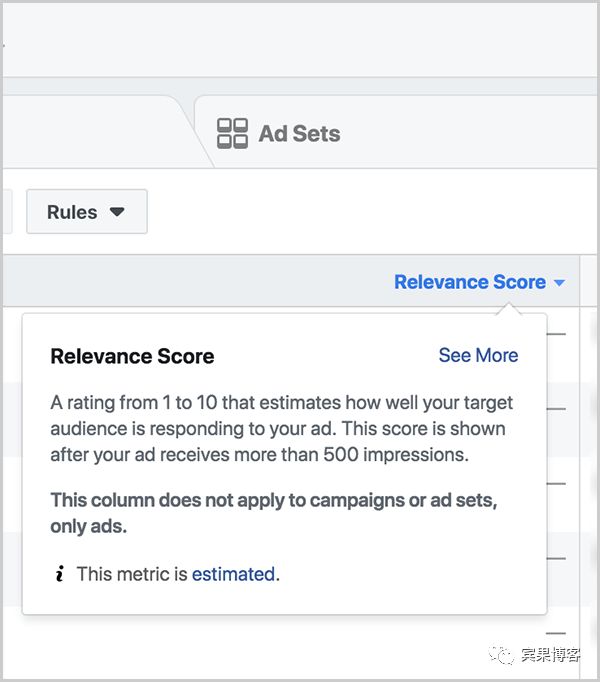
Task: Click the tooltip's pointer arrow under the header
Action: [x=510, y=308]
